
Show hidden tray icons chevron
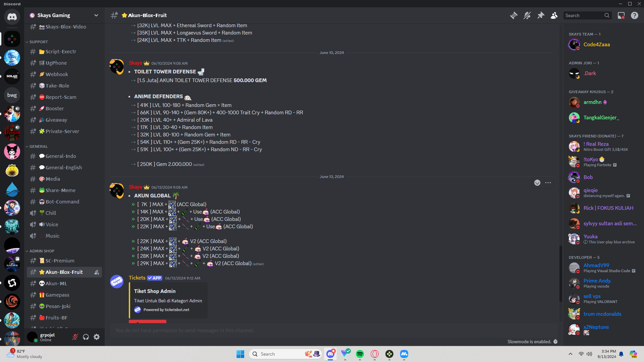tap(571, 354)
